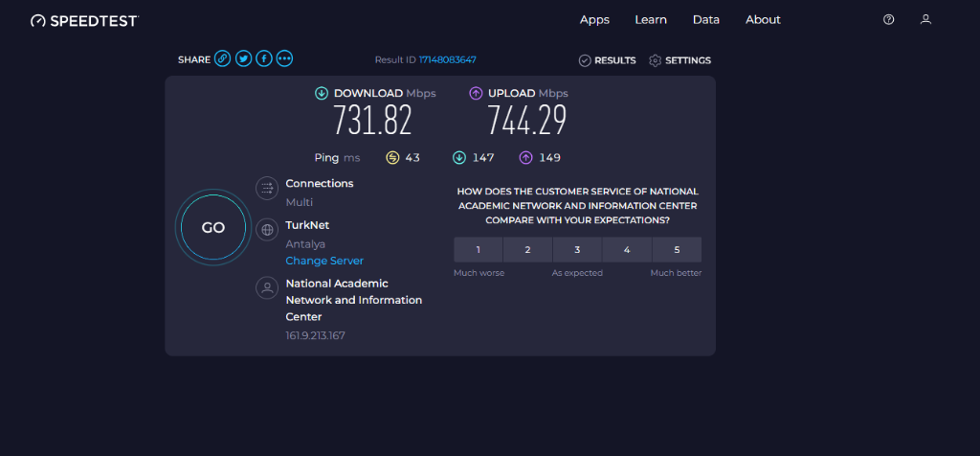Click the upload speed 744.29
This screenshot has height=456, width=980.
pos(527,120)
